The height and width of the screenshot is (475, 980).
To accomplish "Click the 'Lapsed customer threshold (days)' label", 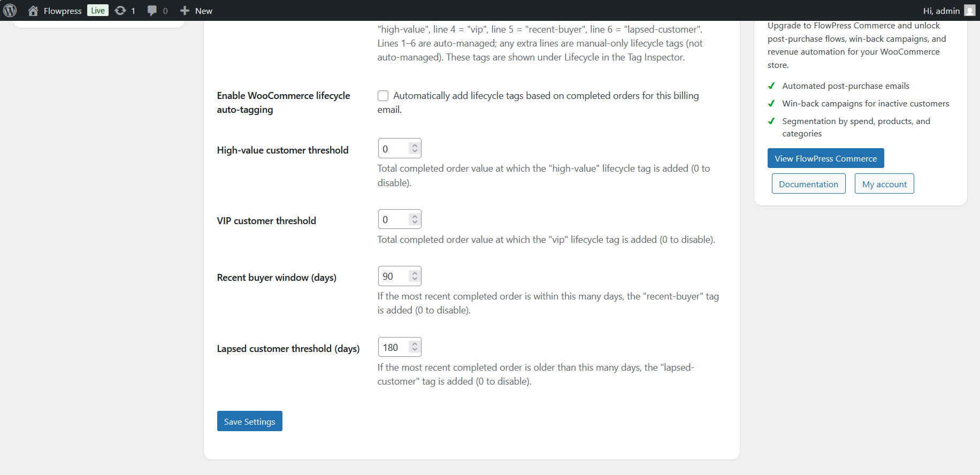I will [x=288, y=349].
